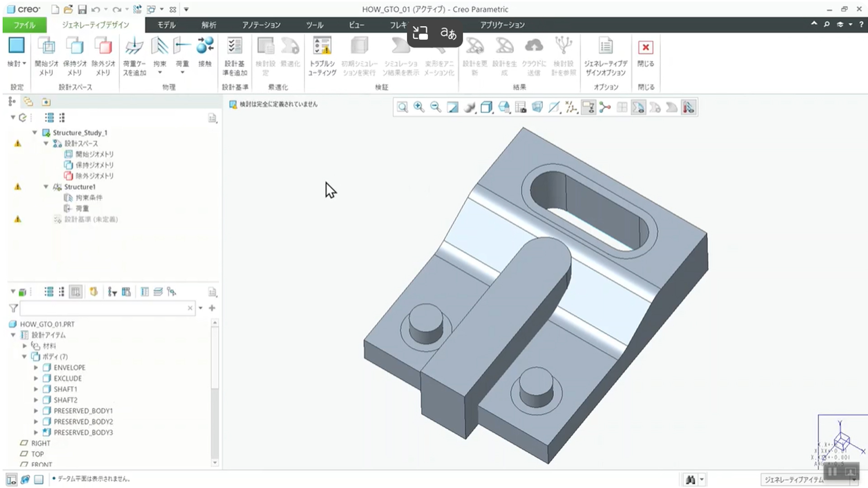The width and height of the screenshot is (868, 488).
Task: Open the Constraint (拘束) dropdown arrow
Action: click(x=160, y=73)
